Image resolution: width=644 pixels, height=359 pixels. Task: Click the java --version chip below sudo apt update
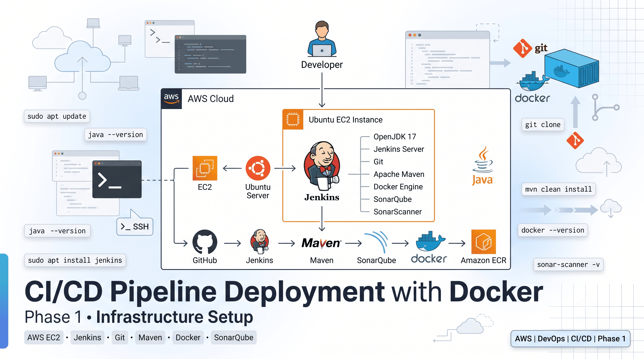pos(115,135)
